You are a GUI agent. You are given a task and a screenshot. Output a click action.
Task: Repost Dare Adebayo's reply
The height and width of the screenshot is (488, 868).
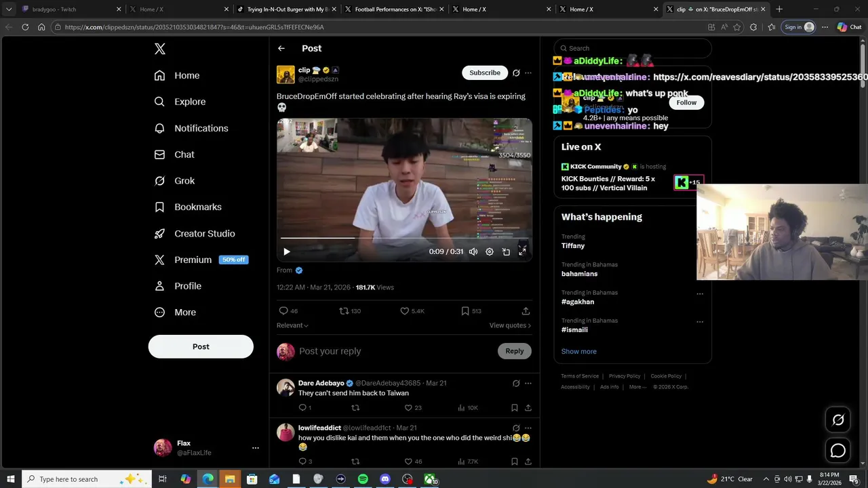coord(355,408)
